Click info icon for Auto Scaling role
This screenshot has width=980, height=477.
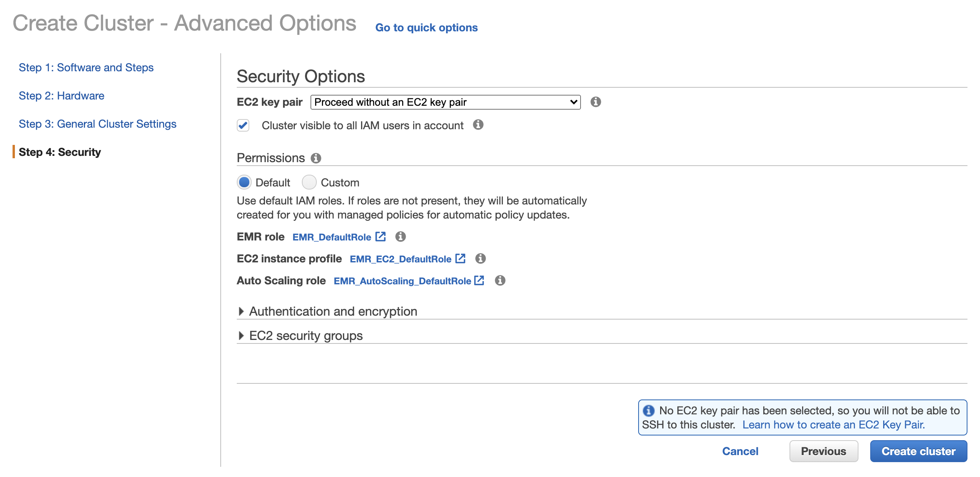click(500, 280)
